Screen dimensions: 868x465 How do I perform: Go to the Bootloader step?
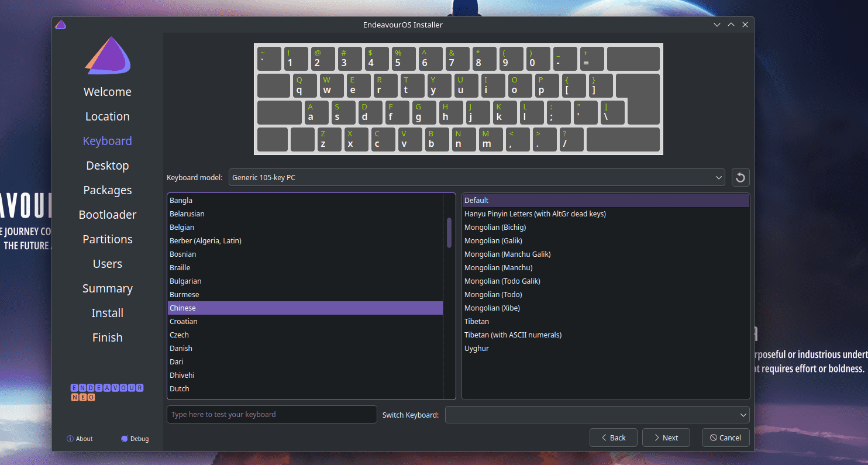pos(108,215)
